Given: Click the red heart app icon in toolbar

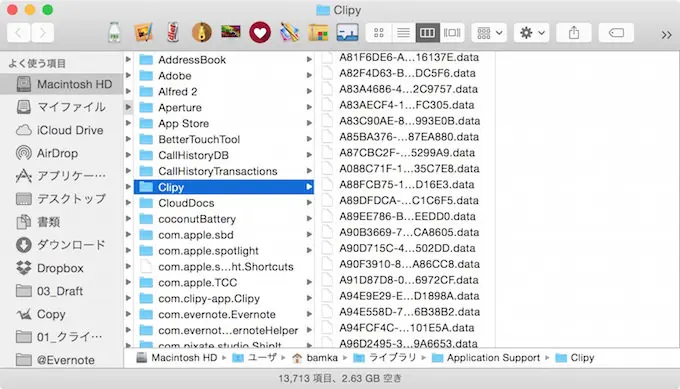Looking at the screenshot, I should tap(260, 33).
